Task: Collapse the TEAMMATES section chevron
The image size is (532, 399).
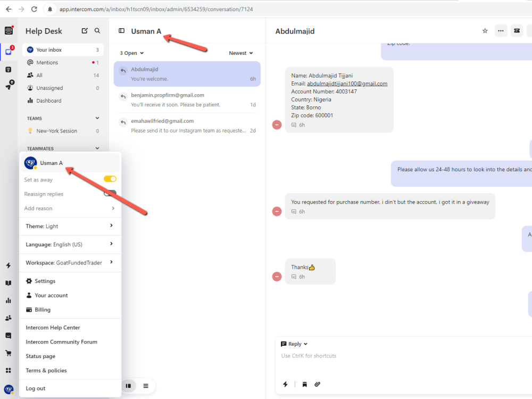Action: click(x=97, y=148)
